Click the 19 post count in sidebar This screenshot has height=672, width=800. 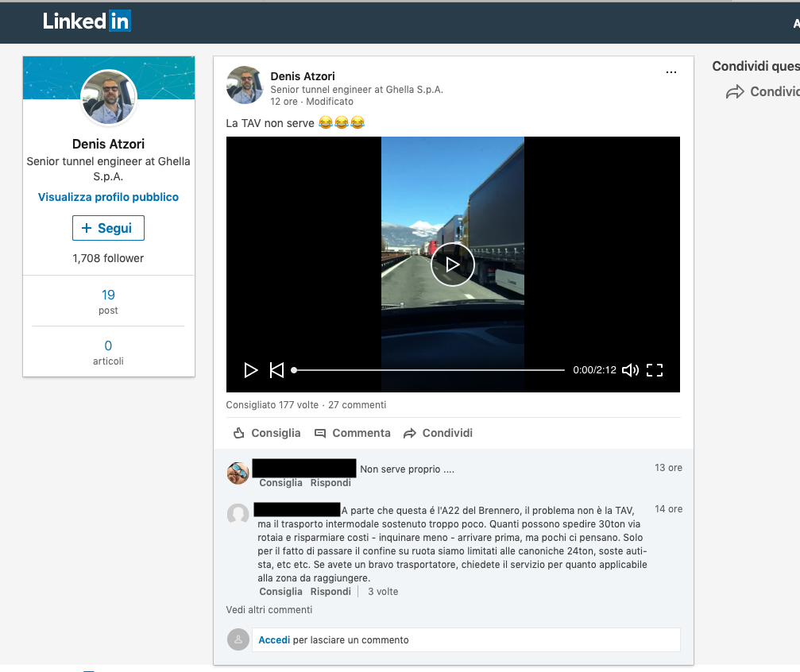coord(108,295)
